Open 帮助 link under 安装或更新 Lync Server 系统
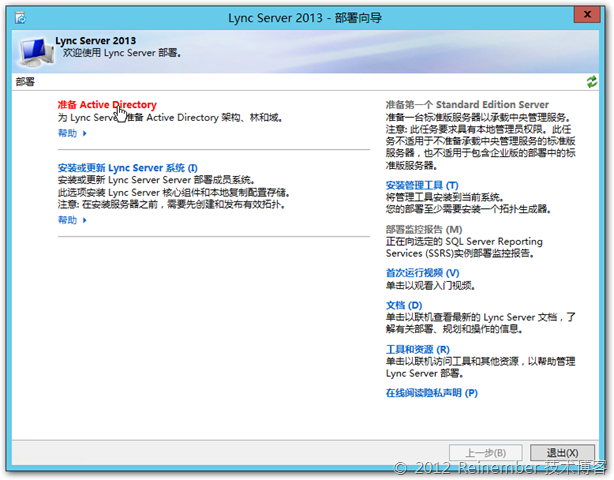Screen dimensions: 614x480 click(x=67, y=220)
